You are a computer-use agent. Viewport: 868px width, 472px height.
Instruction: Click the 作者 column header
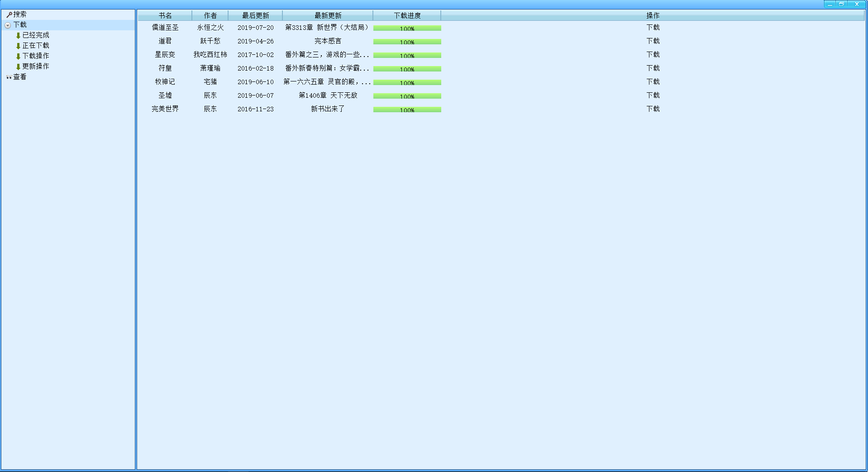coord(210,15)
